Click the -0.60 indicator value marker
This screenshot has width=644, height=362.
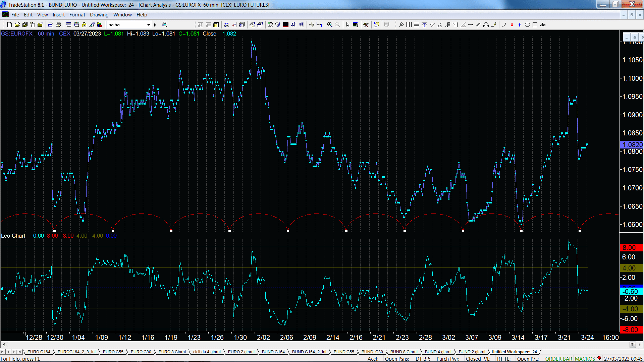coord(632,292)
